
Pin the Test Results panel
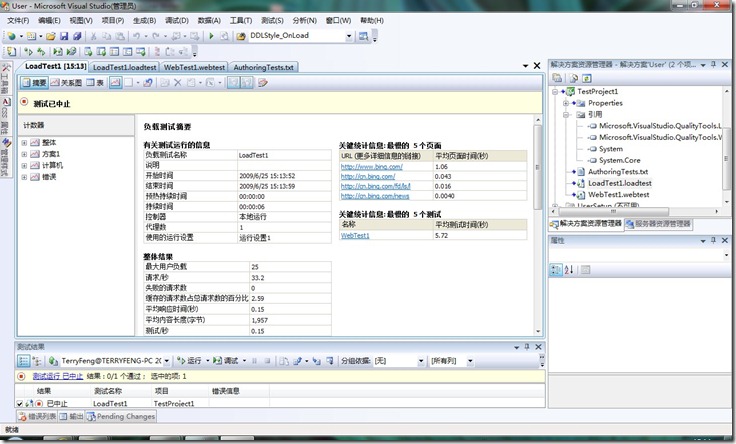[x=527, y=347]
